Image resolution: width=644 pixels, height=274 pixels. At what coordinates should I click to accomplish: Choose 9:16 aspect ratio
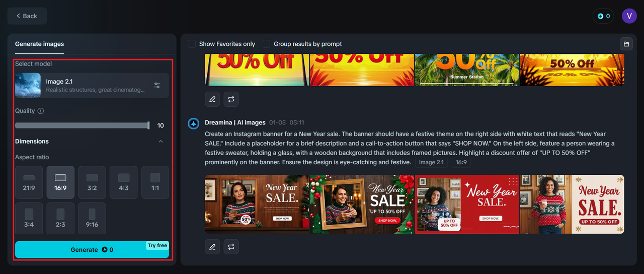coord(92,218)
